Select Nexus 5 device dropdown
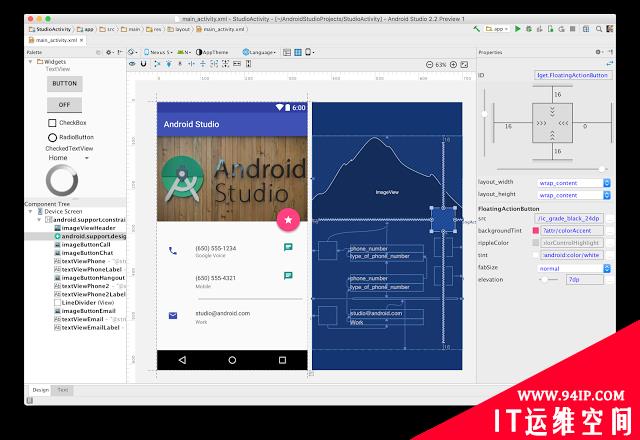 (x=158, y=52)
